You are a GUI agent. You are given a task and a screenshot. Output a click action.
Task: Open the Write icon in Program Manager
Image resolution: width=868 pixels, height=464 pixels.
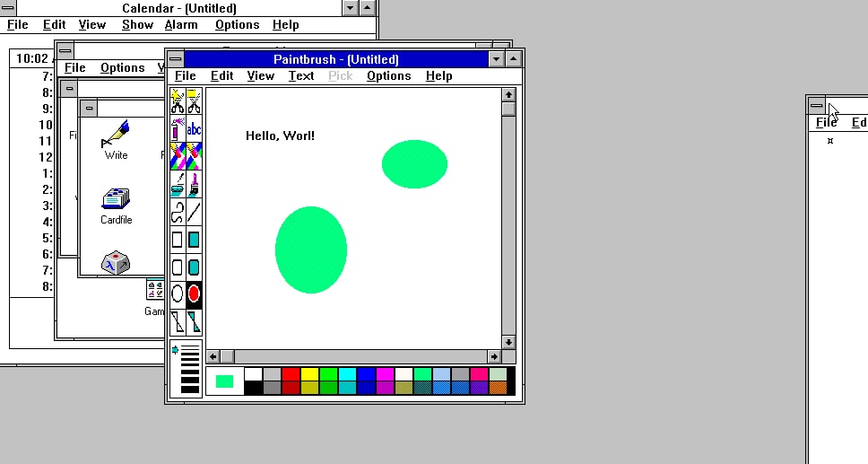[x=116, y=140]
